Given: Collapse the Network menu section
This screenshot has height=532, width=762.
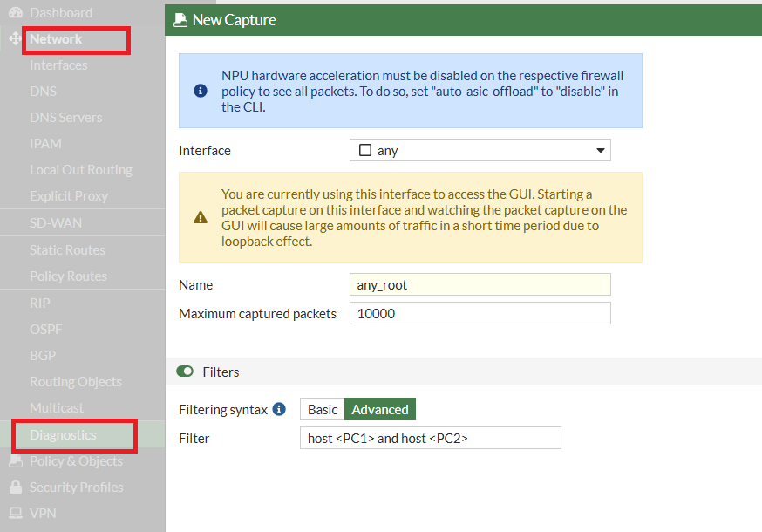Looking at the screenshot, I should [56, 39].
